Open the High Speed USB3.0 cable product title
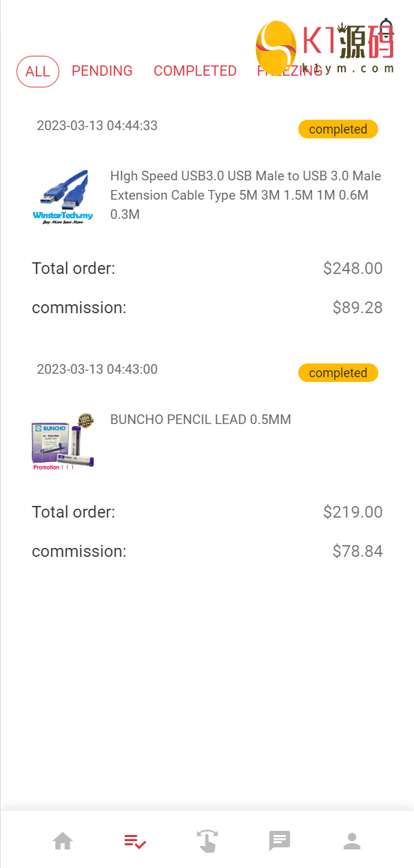Screen dimensions: 414x868 (245, 195)
